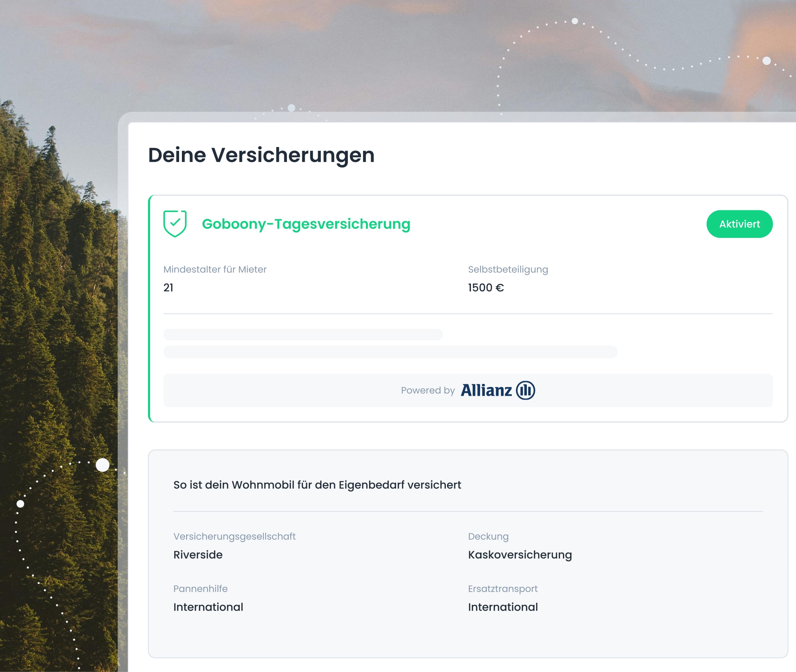Select the Riverside insurance company value
Screen dimensions: 796x672
coord(198,555)
